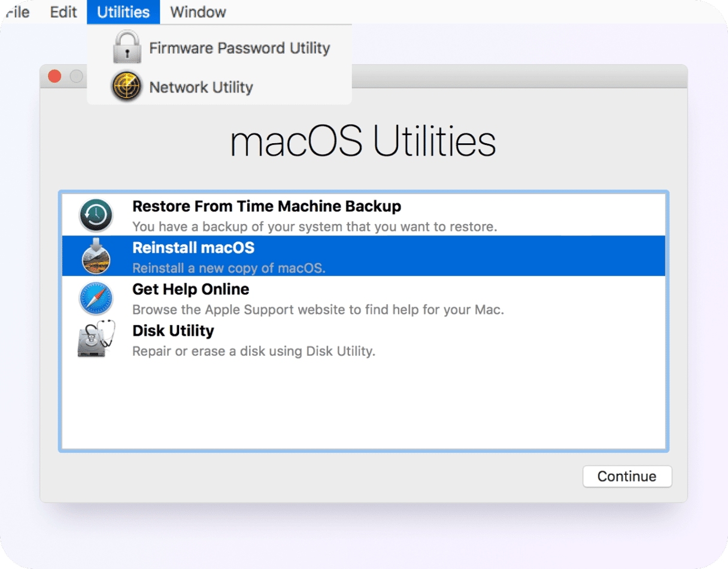Click the Reinstall macOS installer icon

coord(96,256)
